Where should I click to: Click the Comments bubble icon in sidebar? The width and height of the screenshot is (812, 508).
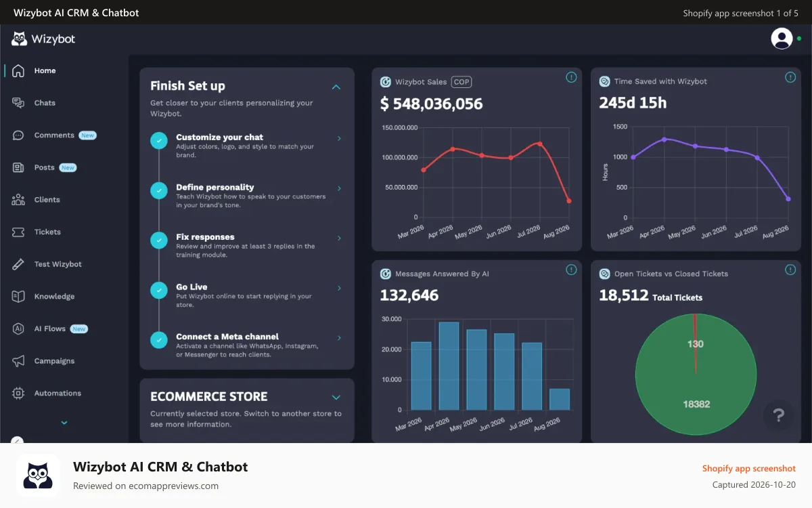point(18,135)
